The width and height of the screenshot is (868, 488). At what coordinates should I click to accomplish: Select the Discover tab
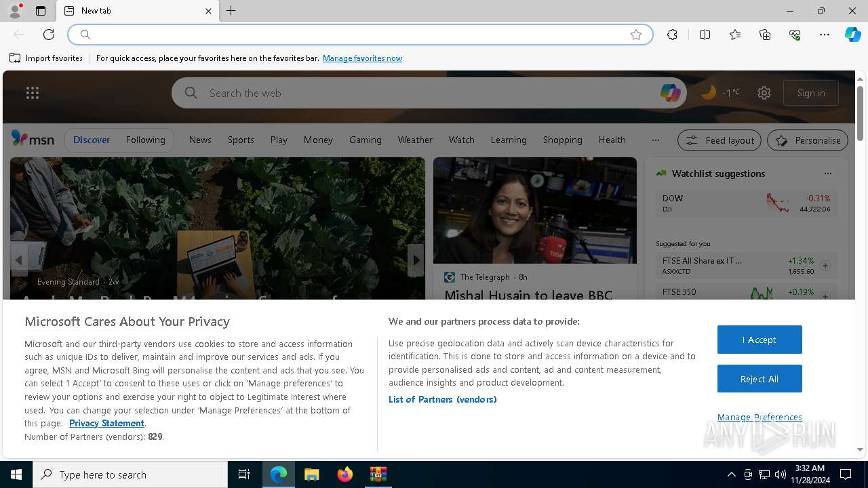pyautogui.click(x=92, y=140)
